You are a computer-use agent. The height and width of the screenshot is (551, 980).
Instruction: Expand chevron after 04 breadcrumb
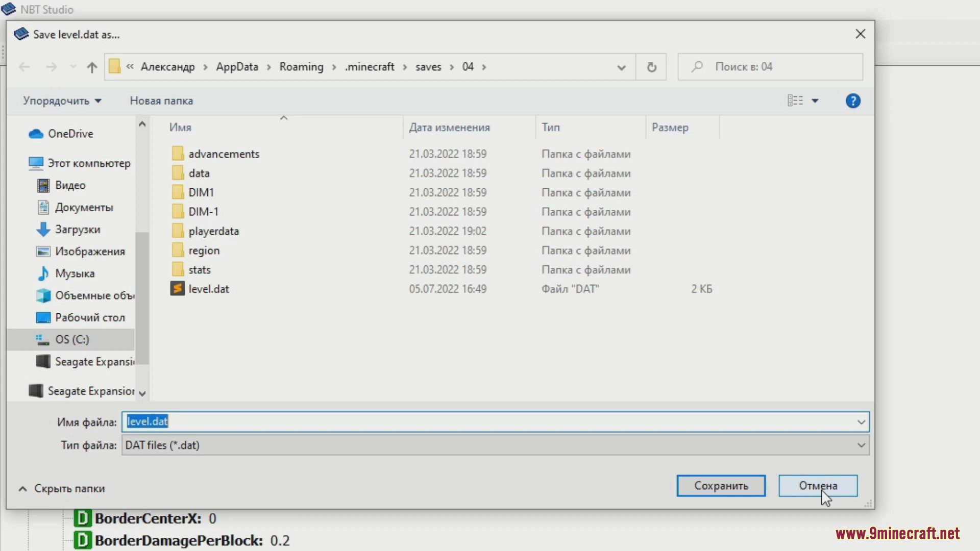(x=484, y=67)
